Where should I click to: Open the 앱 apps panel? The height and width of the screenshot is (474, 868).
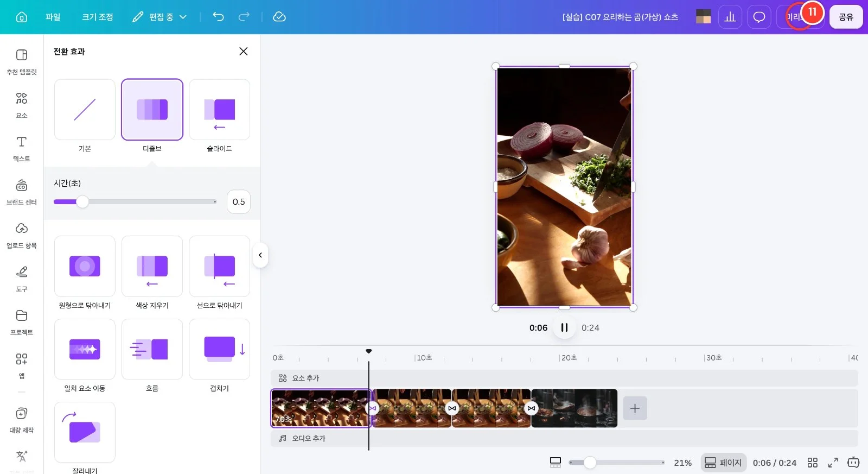[22, 366]
